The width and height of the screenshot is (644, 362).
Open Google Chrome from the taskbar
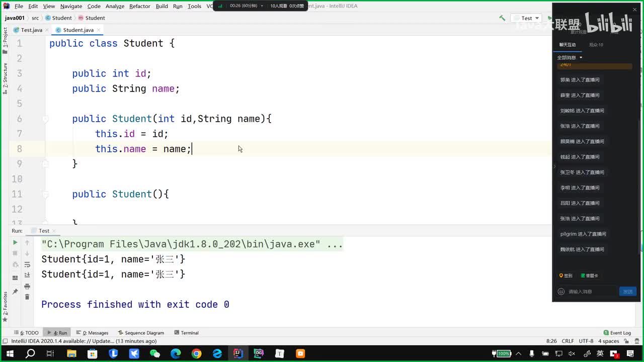click(196, 353)
